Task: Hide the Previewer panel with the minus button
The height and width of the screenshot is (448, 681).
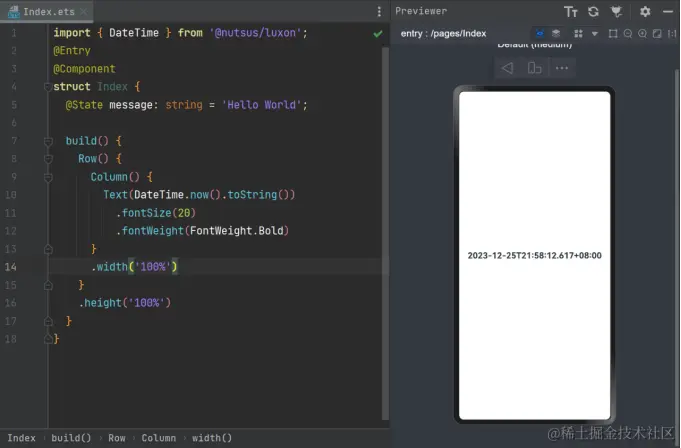Action: tap(668, 12)
